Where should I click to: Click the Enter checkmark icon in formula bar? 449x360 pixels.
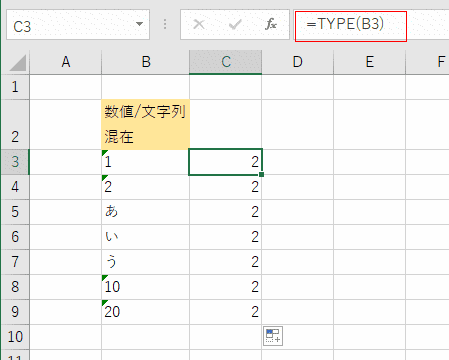coord(235,24)
